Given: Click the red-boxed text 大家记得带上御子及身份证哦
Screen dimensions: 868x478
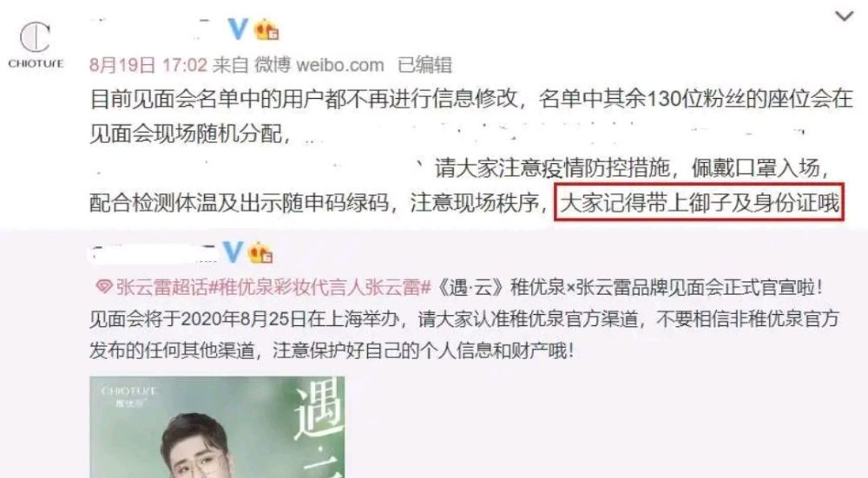Looking at the screenshot, I should pos(700,203).
